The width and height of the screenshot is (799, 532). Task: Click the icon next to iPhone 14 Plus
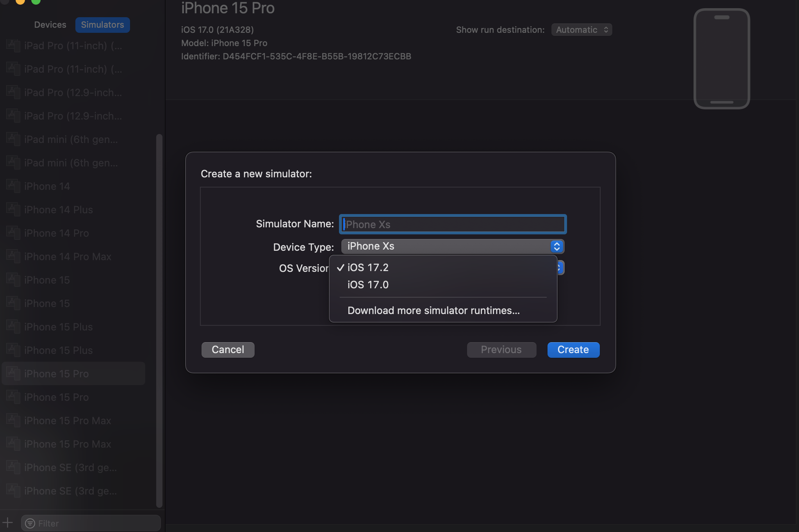13,210
